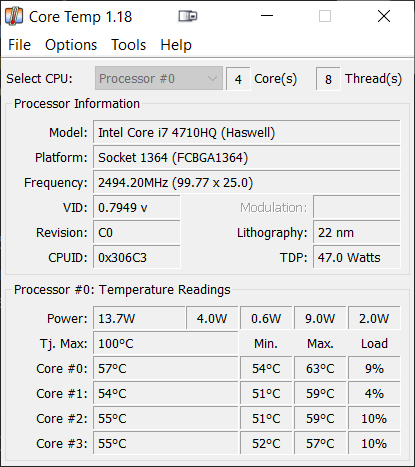Click Core #2 maximum temperature field

[x=320, y=418]
